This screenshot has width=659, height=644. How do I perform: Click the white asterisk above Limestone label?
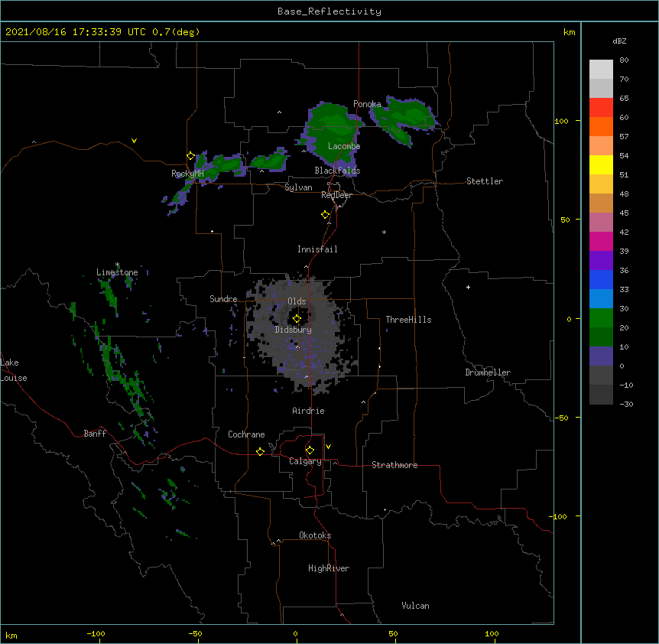click(117, 265)
